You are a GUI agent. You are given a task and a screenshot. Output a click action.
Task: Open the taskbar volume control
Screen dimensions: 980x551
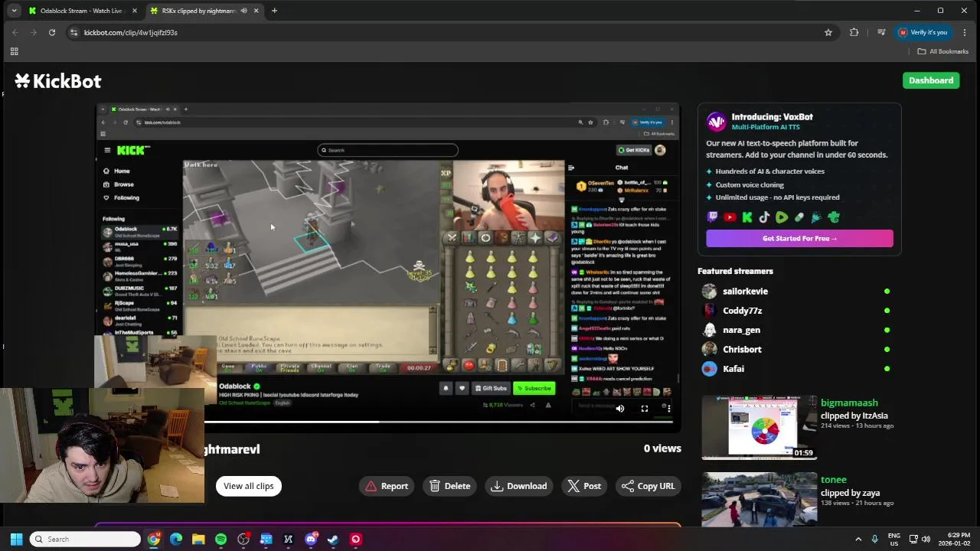pyautogui.click(x=926, y=540)
